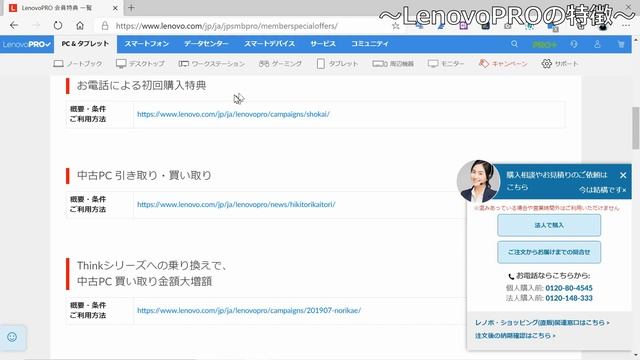Click the address bar URL field
640x360 pixels.
227,26
